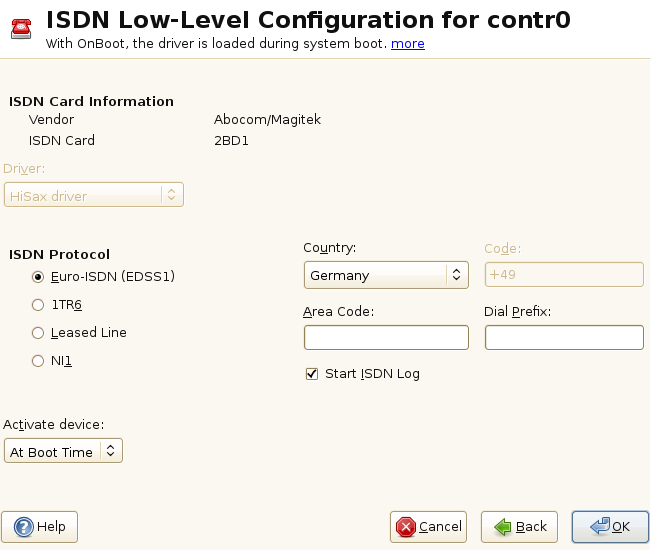The height and width of the screenshot is (550, 650).
Task: Toggle the Start ISDN Log checkbox
Action: pos(312,374)
